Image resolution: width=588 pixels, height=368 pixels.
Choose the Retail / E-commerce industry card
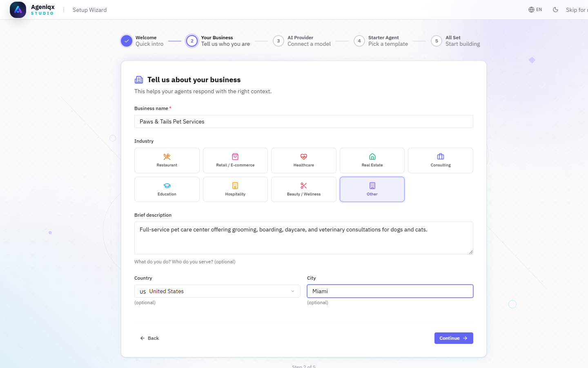click(235, 160)
